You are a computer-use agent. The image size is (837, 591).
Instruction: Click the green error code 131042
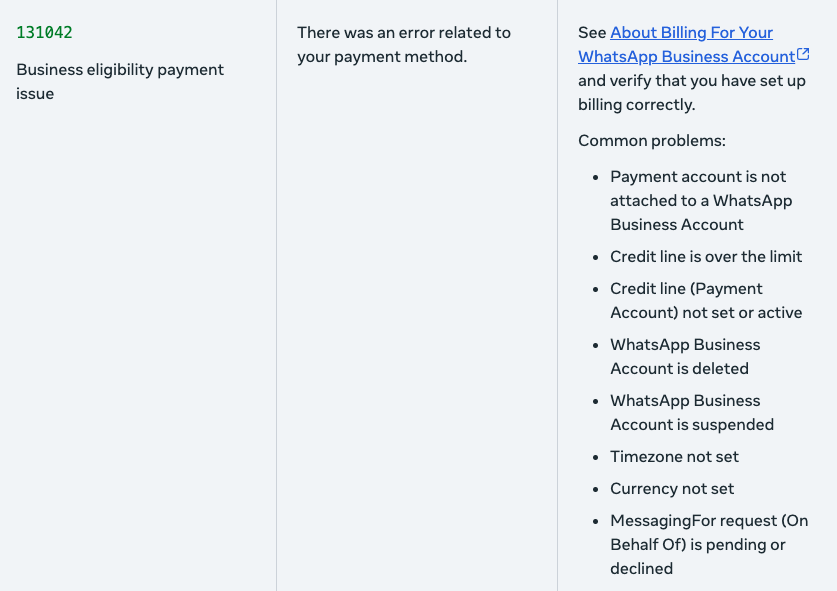click(45, 33)
